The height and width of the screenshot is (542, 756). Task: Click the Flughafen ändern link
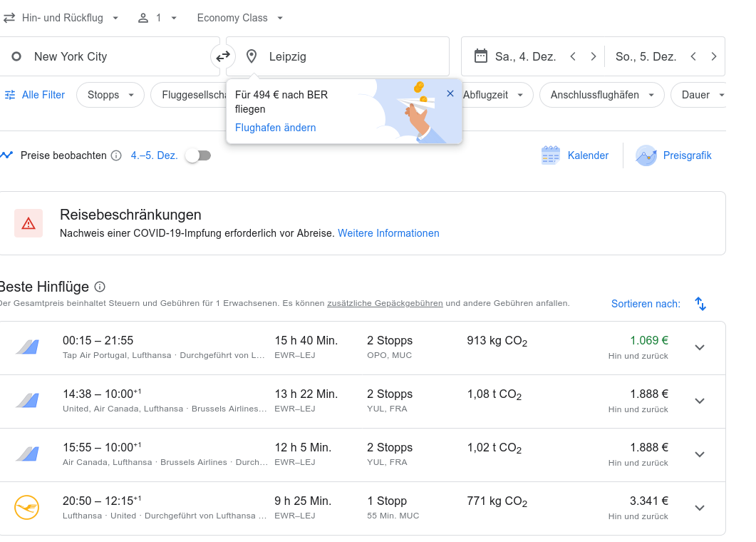pyautogui.click(x=275, y=128)
